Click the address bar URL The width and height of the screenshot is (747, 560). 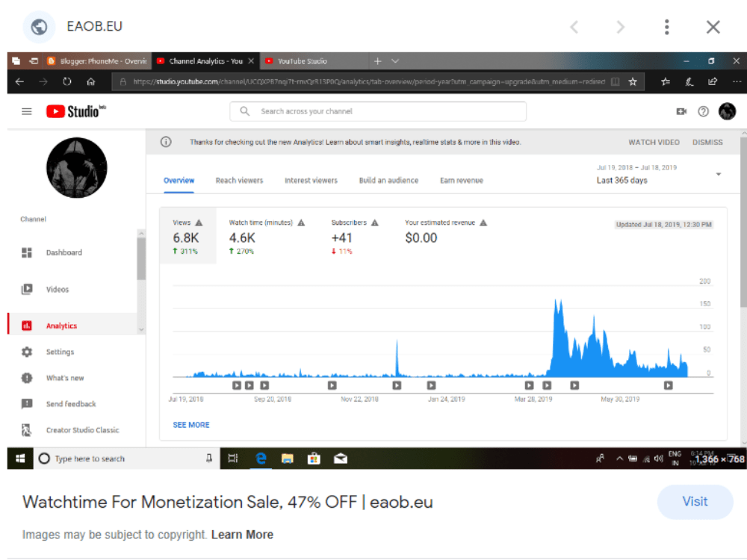pos(369,81)
